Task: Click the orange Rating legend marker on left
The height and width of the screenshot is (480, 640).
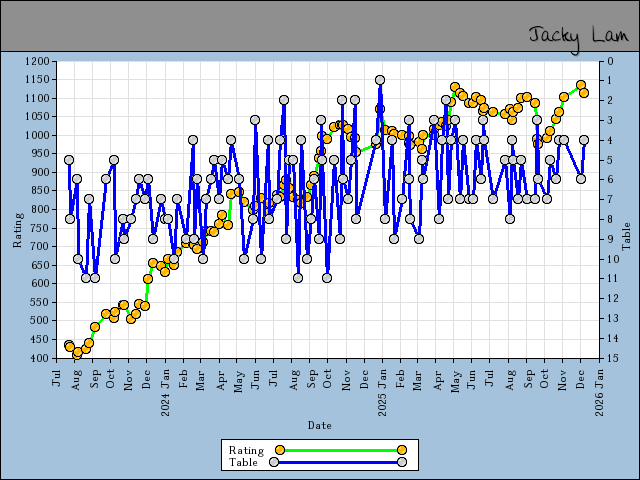Action: pyautogui.click(x=281, y=450)
